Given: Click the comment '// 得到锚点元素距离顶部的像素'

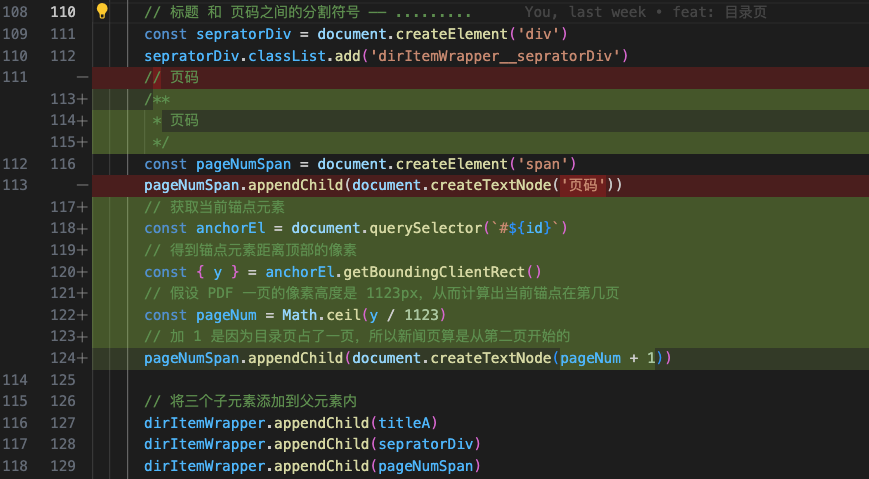Looking at the screenshot, I should (x=251, y=250).
